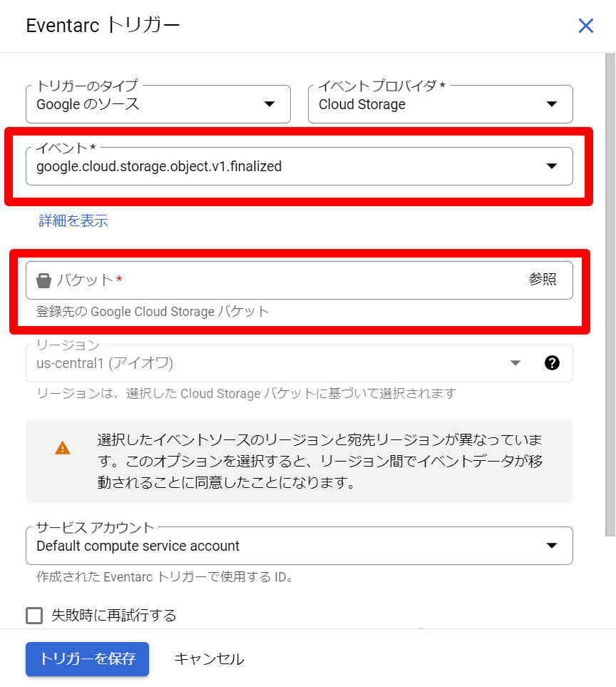Open the region help question mark icon
This screenshot has height=687, width=616.
pos(552,363)
